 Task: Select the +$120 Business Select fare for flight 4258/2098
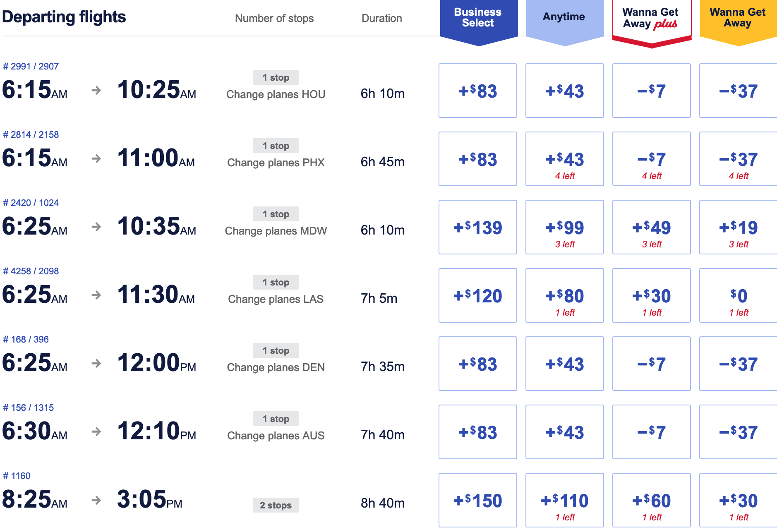pos(477,295)
